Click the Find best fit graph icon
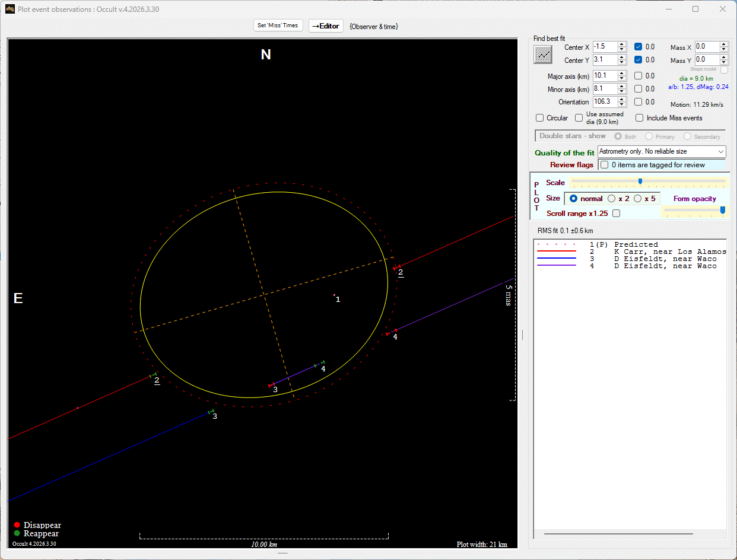737x560 pixels. (x=543, y=55)
